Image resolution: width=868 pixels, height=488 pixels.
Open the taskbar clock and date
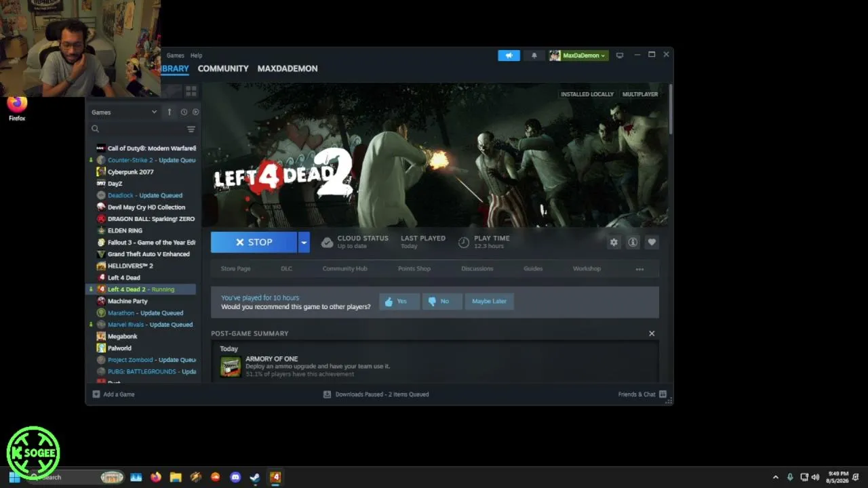pyautogui.click(x=838, y=477)
